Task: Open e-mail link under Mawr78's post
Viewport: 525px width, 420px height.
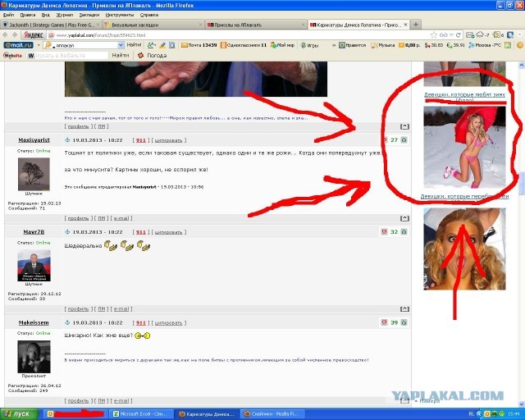Action: coord(121,308)
